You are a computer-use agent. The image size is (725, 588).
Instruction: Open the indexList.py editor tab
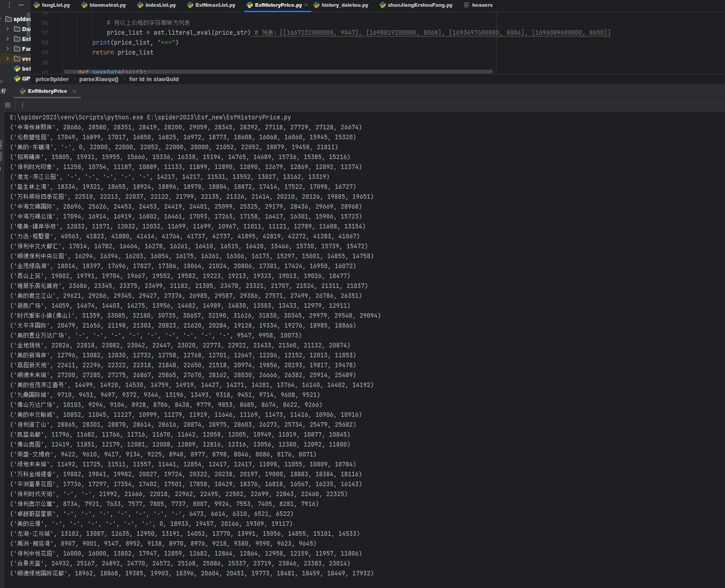pos(156,5)
